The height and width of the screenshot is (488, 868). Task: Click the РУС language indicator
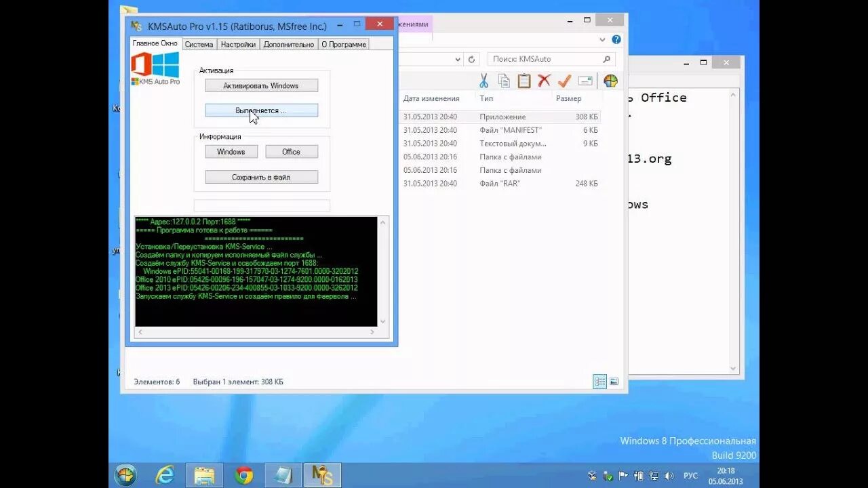point(690,476)
